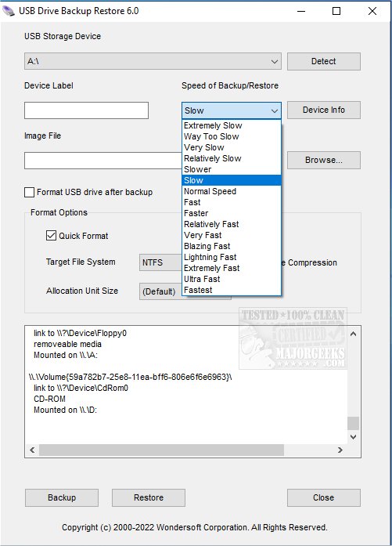Enable Format USB drive after backup
Viewport: 392px width, 546px height.
pos(29,192)
